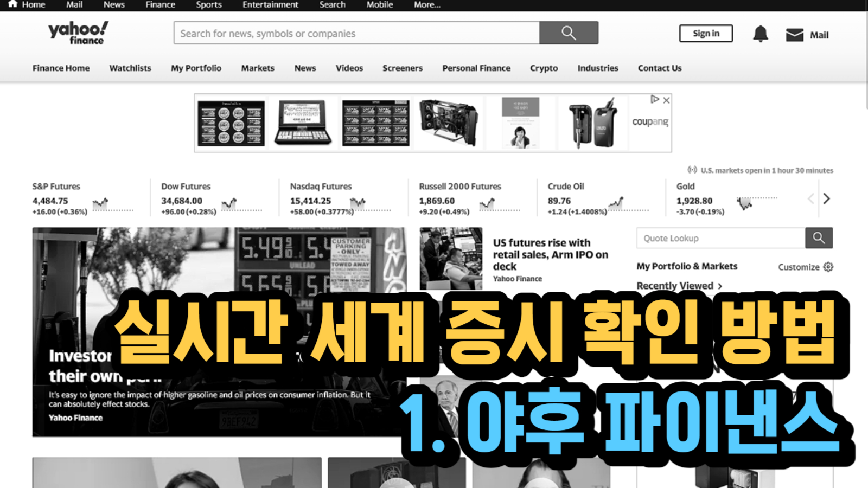Image resolution: width=868 pixels, height=488 pixels.
Task: Click the 'My Portfolio & Markets' heading
Action: [x=687, y=266]
